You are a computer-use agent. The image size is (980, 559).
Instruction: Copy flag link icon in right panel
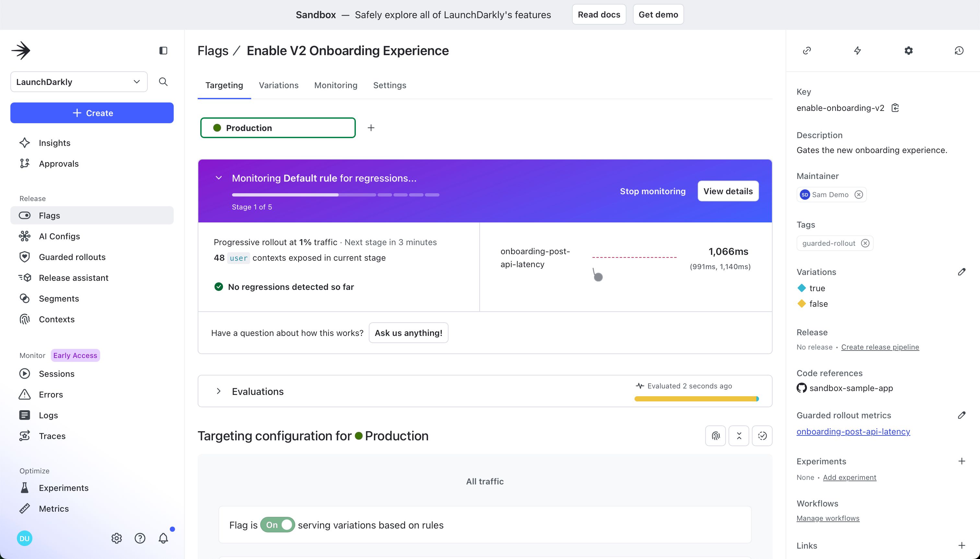(807, 51)
